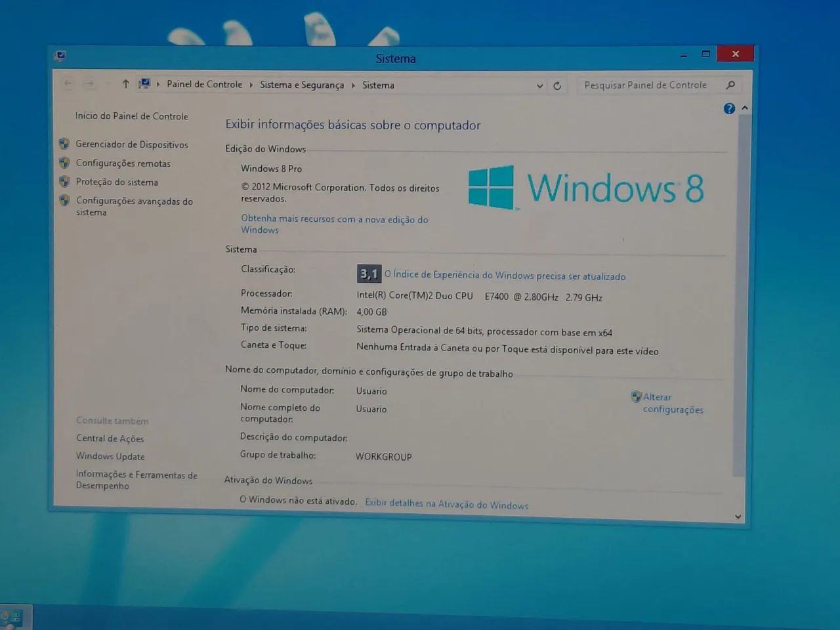This screenshot has width=840, height=630.
Task: Click Obtenha mais recursos com a nova edição link
Action: click(334, 224)
